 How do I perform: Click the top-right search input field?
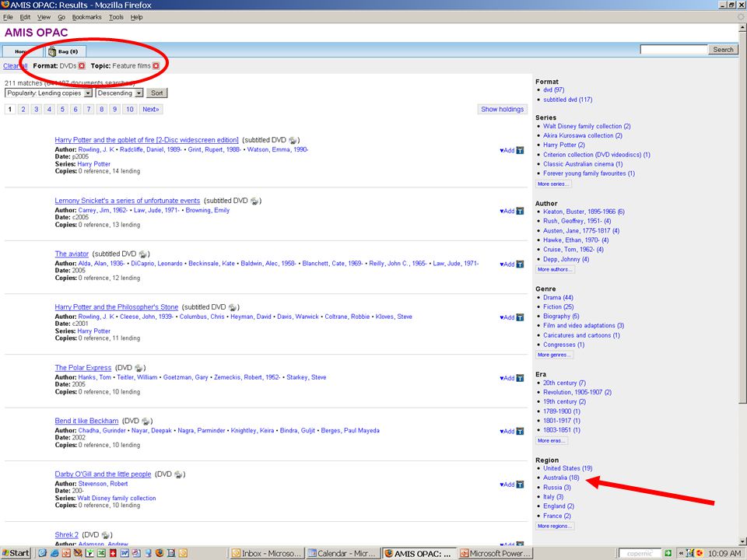[674, 50]
